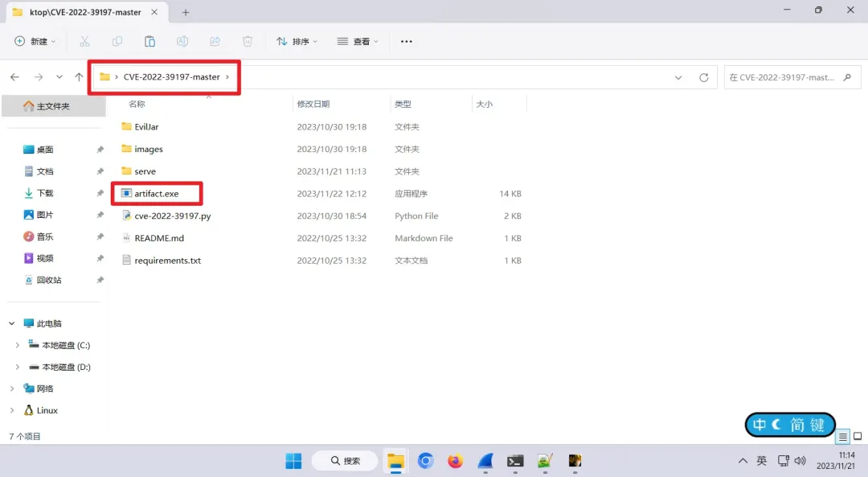The image size is (868, 477).
Task: Open the 查看 (View) dropdown
Action: 357,40
